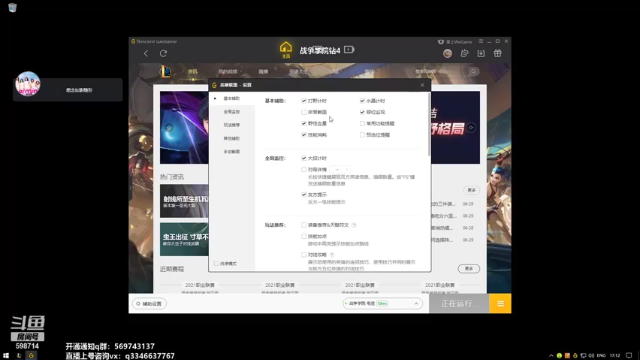Uncheck the 水晶计时 checkbox

point(362,101)
